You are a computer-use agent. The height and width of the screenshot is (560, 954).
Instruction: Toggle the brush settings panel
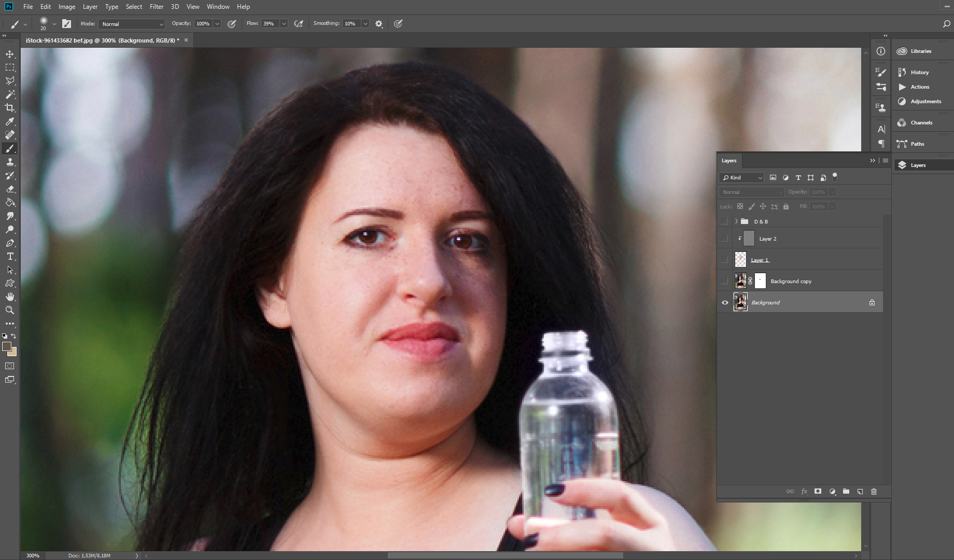(66, 24)
